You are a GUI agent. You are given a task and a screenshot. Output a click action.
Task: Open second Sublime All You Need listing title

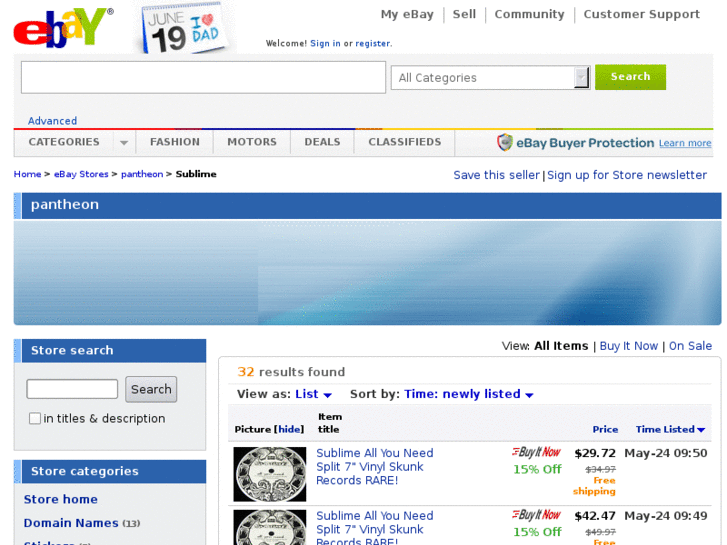coord(375,529)
